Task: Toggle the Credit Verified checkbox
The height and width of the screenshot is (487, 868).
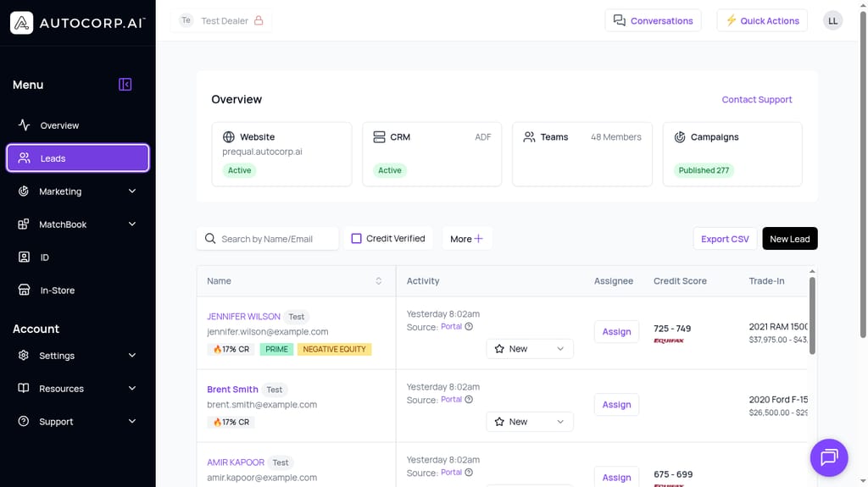Action: 357,239
